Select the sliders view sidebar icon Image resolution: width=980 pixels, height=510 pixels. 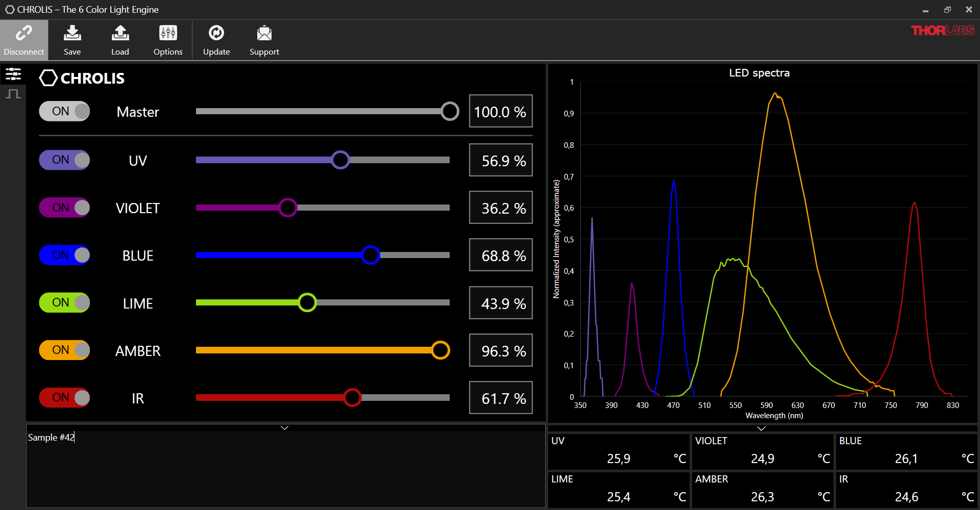coord(13,74)
